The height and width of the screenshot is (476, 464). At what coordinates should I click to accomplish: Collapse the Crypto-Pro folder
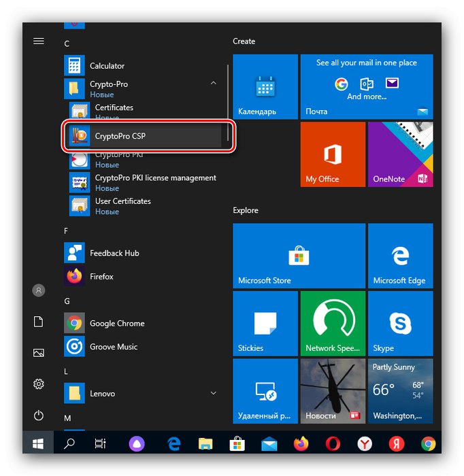coord(214,83)
